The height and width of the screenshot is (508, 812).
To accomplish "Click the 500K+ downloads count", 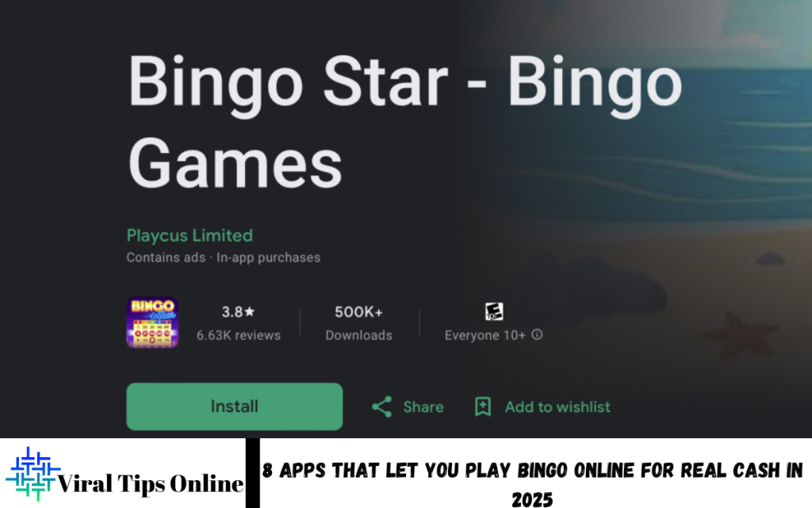I will click(358, 311).
